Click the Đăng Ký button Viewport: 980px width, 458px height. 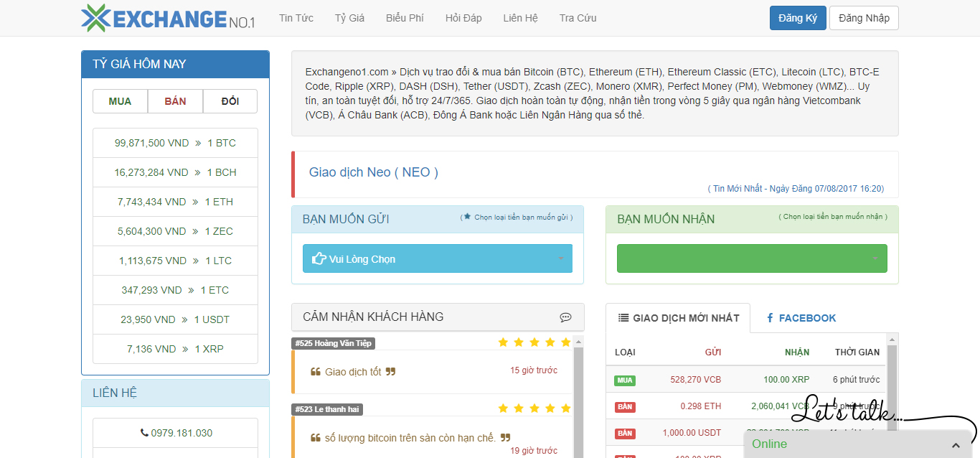point(797,19)
